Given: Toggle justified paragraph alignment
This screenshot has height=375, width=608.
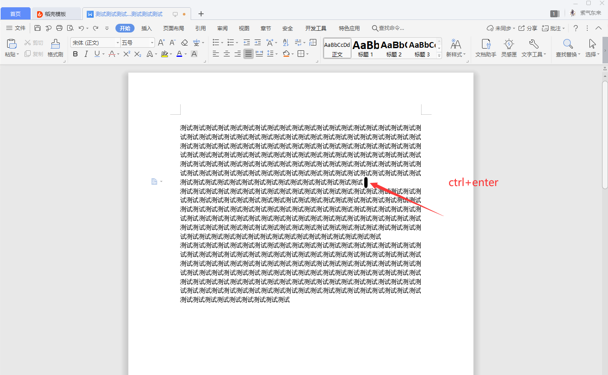Looking at the screenshot, I should tap(248, 54).
